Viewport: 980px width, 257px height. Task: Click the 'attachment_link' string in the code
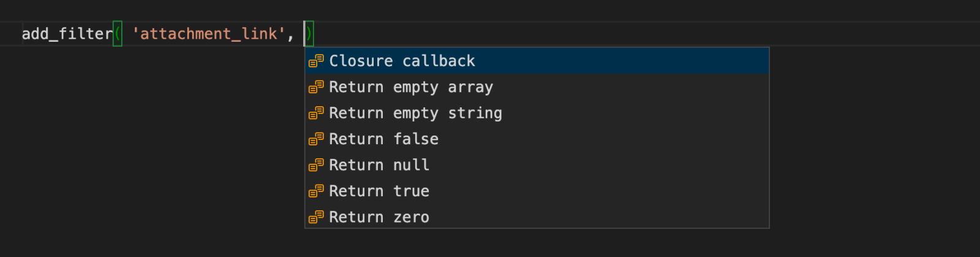(208, 34)
